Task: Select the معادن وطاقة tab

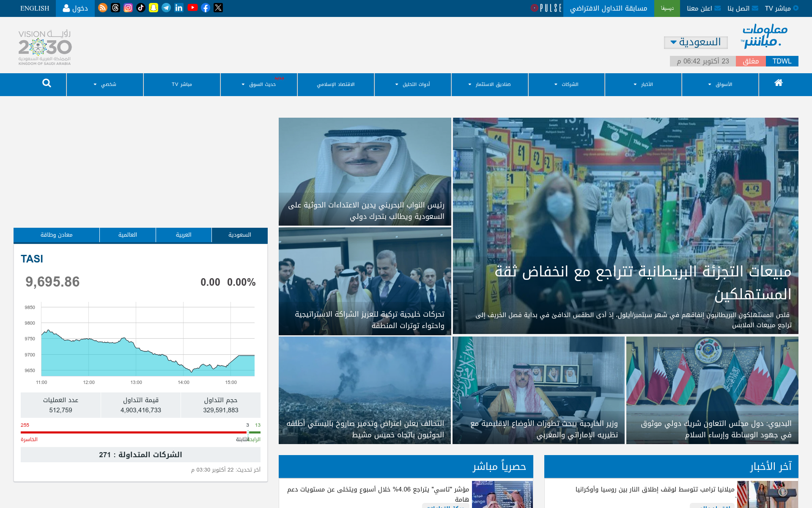Action: coord(57,235)
